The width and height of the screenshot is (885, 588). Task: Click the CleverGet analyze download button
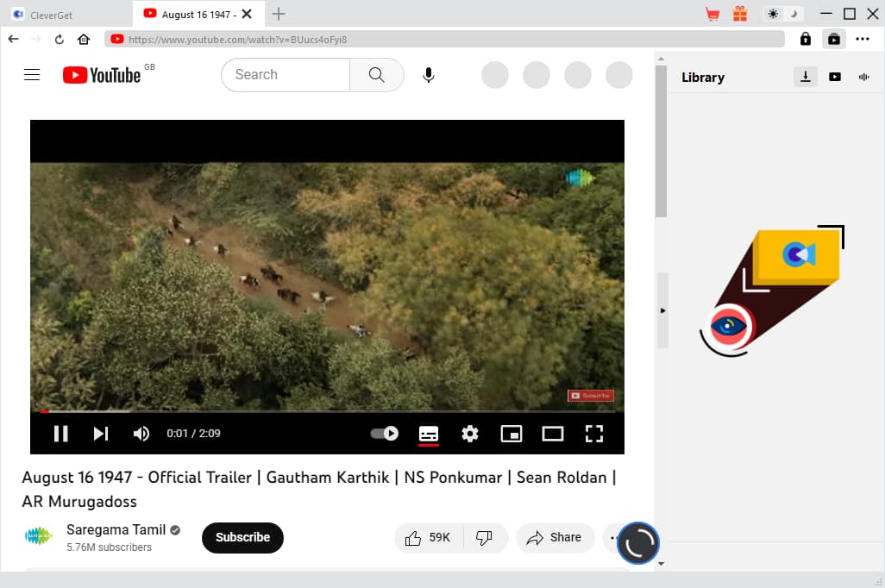(638, 543)
